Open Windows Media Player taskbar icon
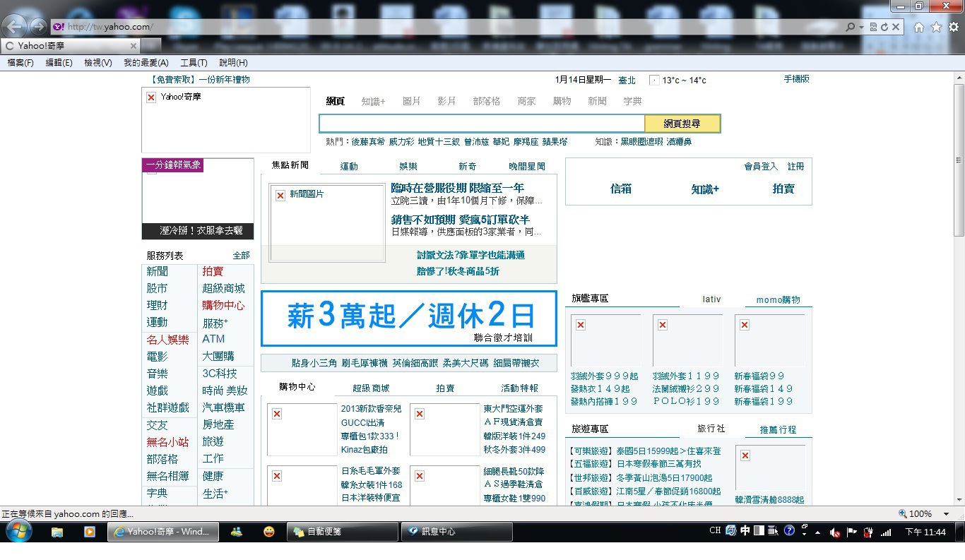The width and height of the screenshot is (965, 560). (x=90, y=532)
